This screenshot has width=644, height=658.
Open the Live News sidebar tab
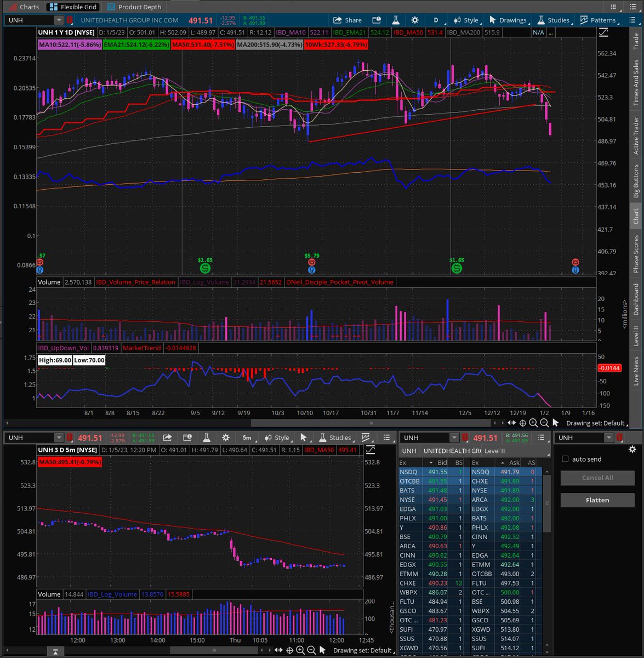636,371
